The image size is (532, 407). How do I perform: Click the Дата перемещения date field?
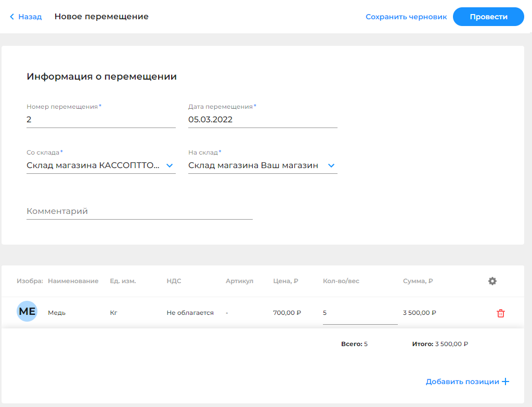(x=262, y=120)
